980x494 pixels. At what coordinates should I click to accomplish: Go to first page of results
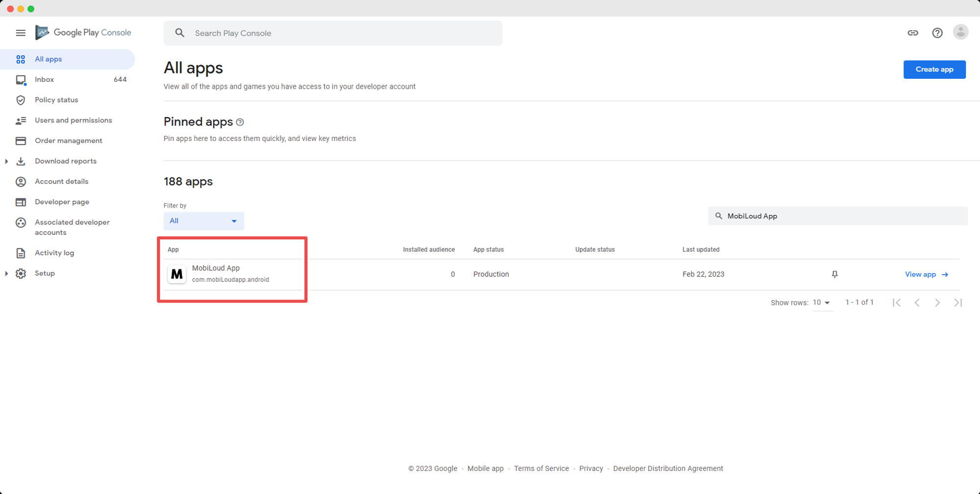896,303
